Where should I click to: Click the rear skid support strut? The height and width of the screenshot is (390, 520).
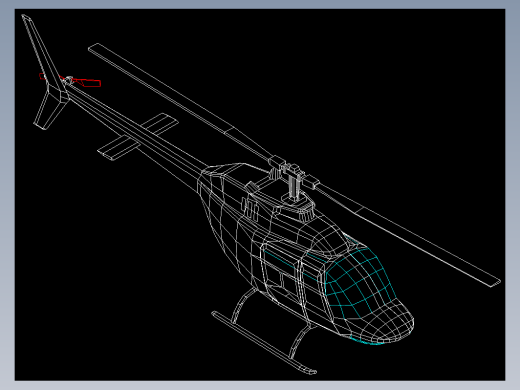coord(243,305)
